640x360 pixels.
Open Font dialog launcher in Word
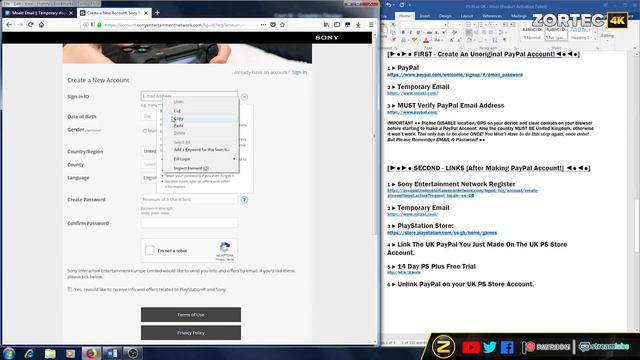coord(461,48)
